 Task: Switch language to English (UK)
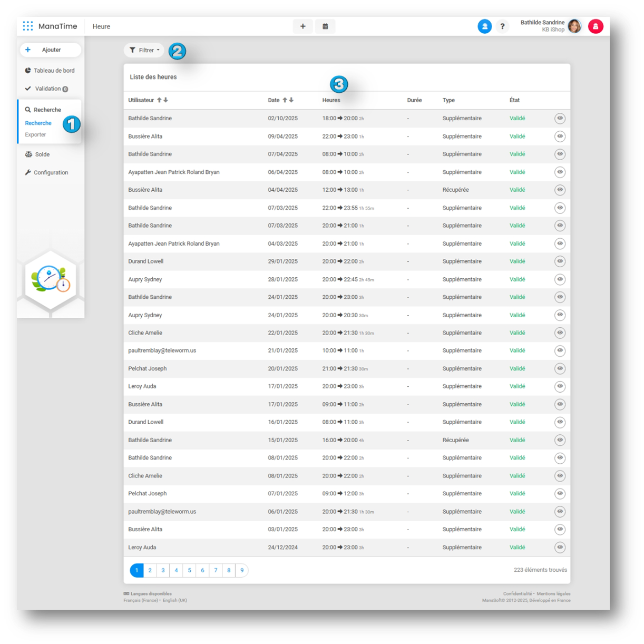pyautogui.click(x=175, y=600)
